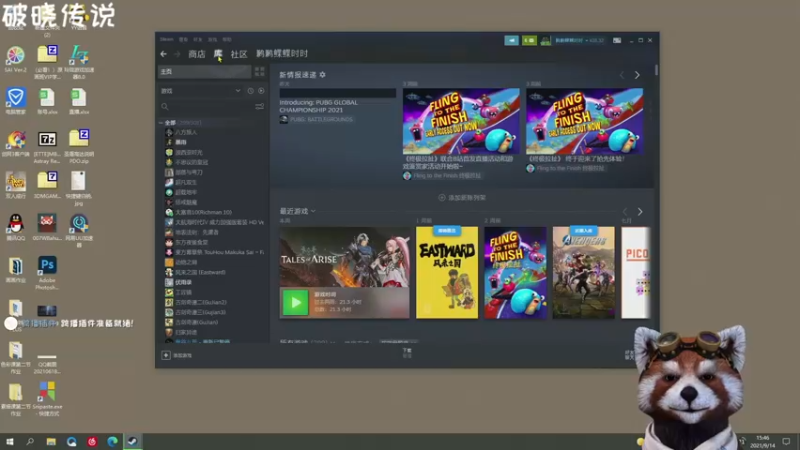Grab the Steam library vertical scrollbar
This screenshot has width=800, height=450.
click(x=656, y=70)
